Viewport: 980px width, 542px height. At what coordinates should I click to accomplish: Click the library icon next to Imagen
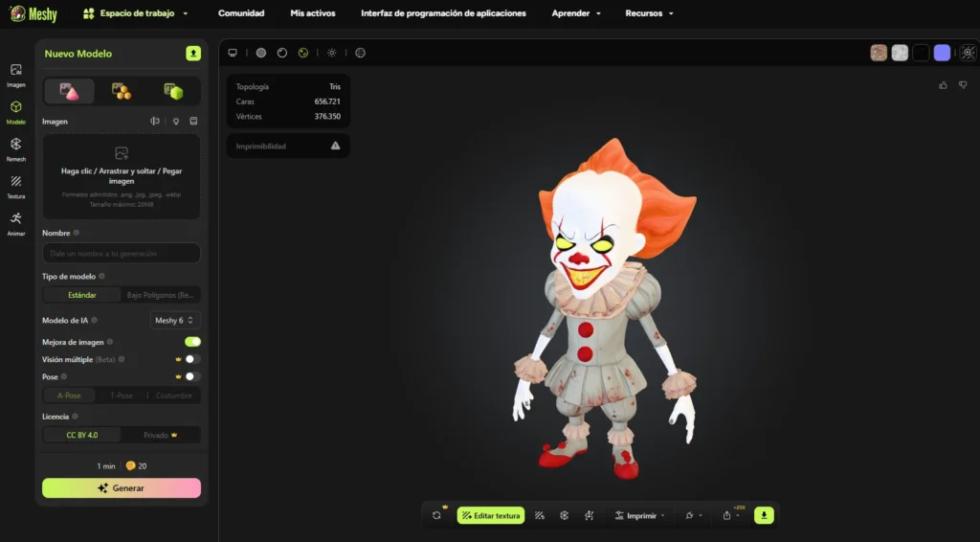pyautogui.click(x=193, y=122)
